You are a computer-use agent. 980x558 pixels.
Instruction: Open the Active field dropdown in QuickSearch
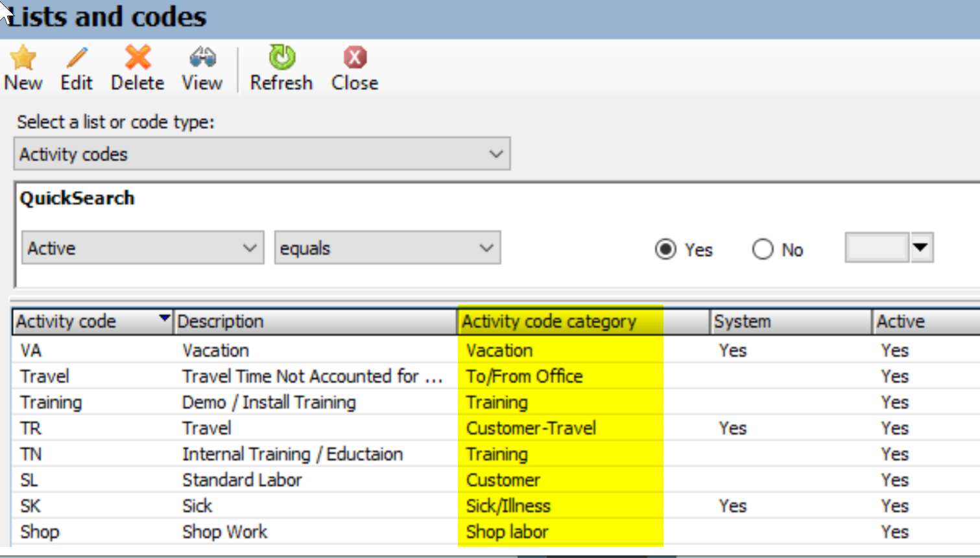coord(143,248)
